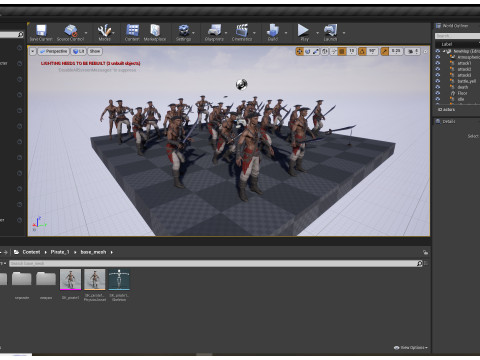Viewport: 480px width, 360px height.
Task: Click the modes panel search magnifier icon
Action: point(20,34)
